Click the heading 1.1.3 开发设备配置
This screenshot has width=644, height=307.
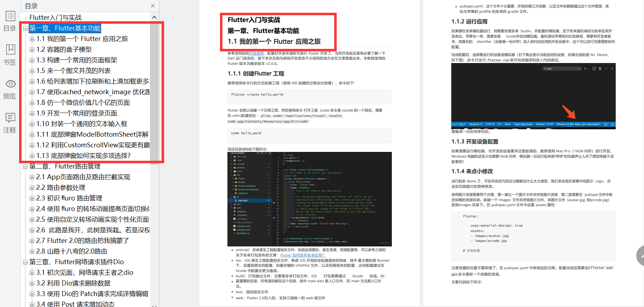point(475,142)
